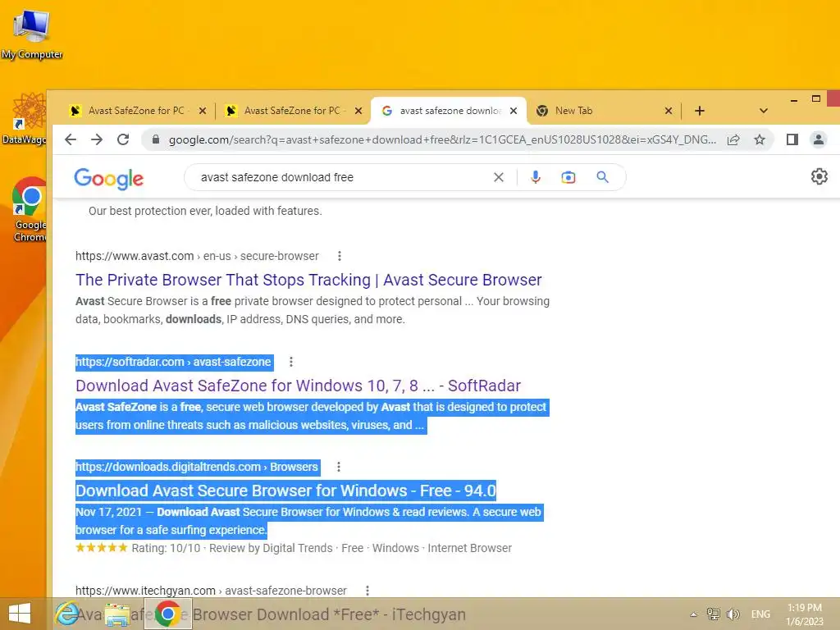The image size is (840, 630).
Task: Open a new tab with the plus button
Action: point(699,111)
